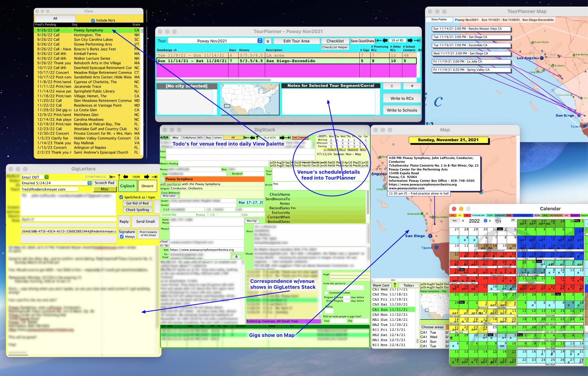Jump to last GigLetters record
588x376 pixels.
coord(154,177)
